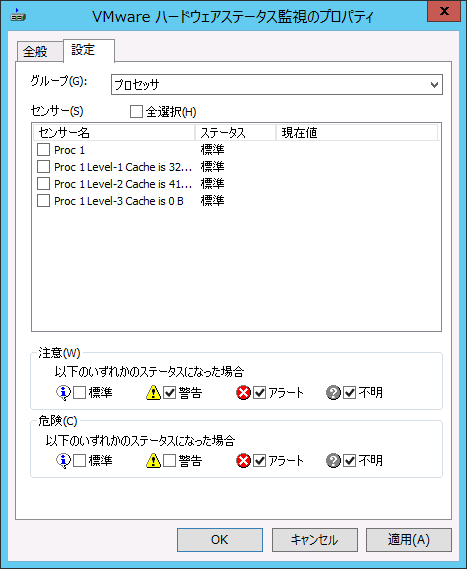Click the gray unknown icon in 危険 section

[x=333, y=461]
